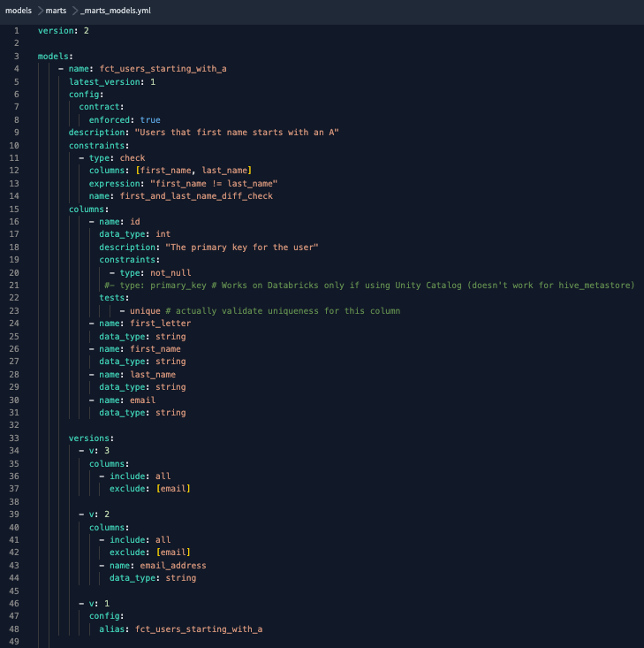Click 'v: 2' version entry
Viewport: 644px width, 648px height.
[x=99, y=515]
